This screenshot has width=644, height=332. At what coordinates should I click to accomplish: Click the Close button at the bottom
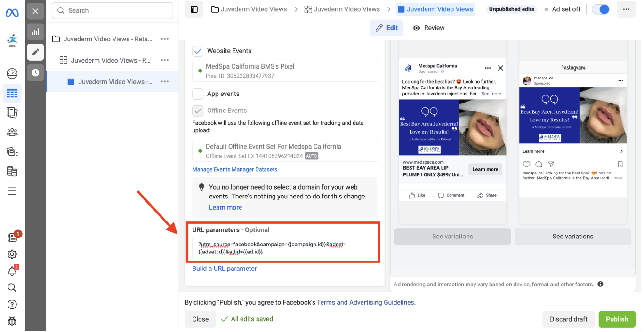point(200,319)
